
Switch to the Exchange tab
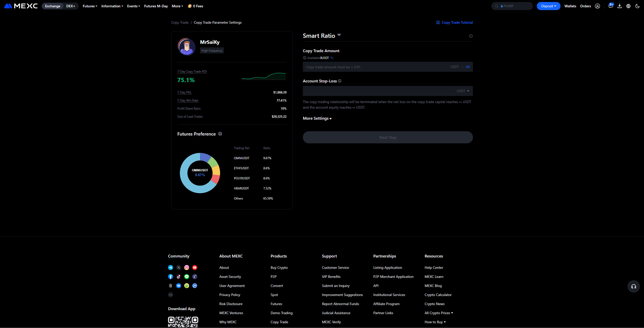click(x=53, y=6)
